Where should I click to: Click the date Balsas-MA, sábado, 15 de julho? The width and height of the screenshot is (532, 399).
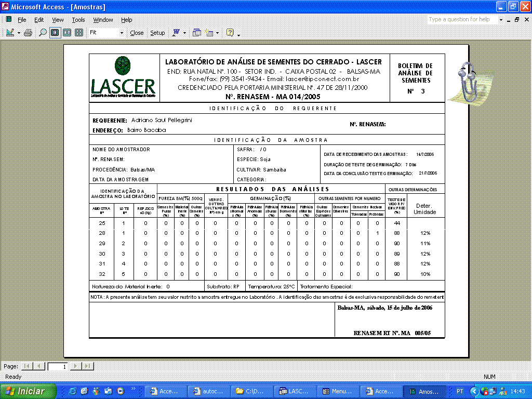click(x=385, y=308)
